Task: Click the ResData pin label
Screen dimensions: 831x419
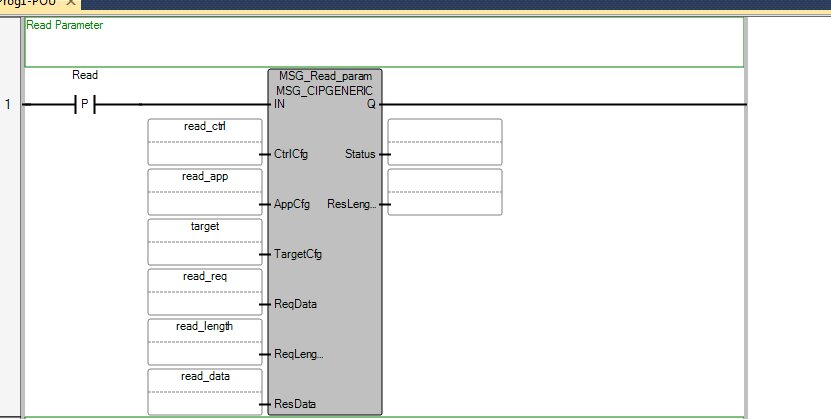Action: click(x=295, y=404)
